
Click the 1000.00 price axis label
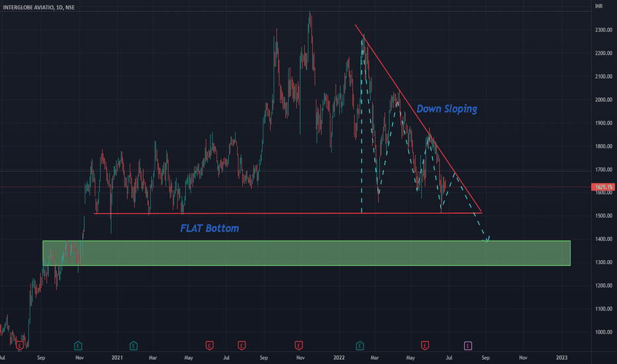(604, 332)
